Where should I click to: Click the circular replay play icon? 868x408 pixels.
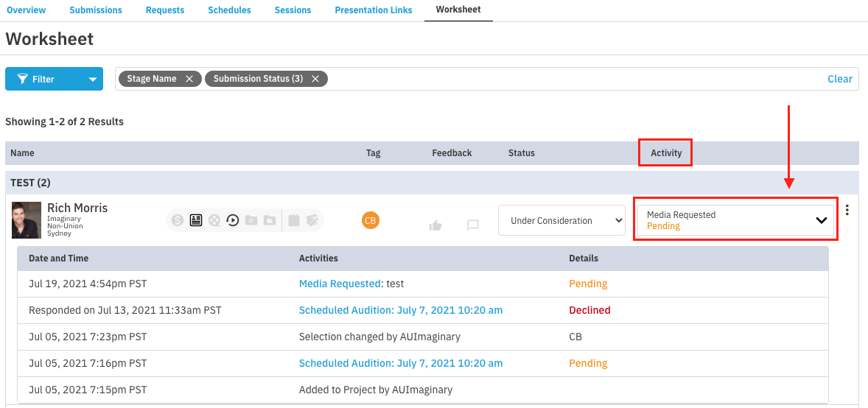[233, 219]
